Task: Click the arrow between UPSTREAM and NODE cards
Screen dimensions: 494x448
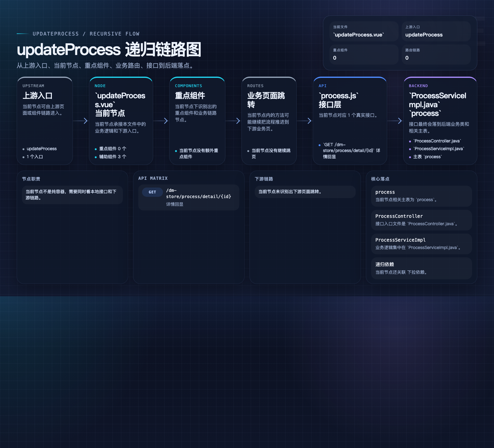Action: coord(81,121)
